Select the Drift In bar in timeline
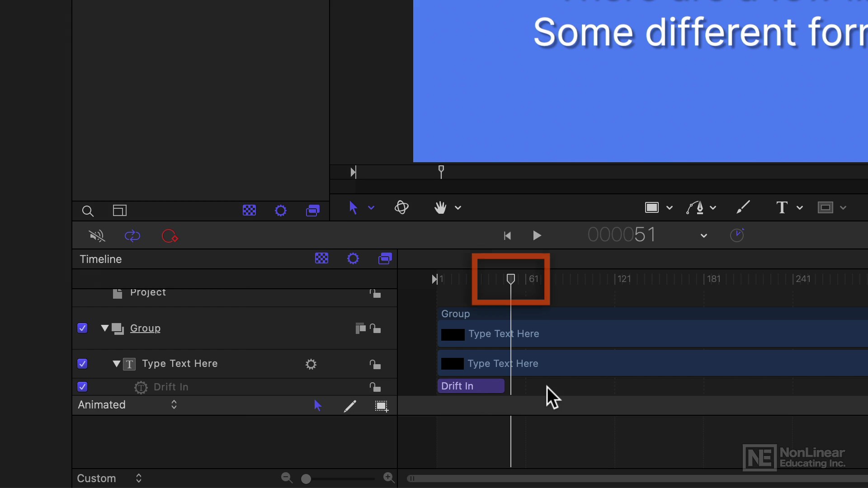Viewport: 868px width, 488px height. (471, 386)
